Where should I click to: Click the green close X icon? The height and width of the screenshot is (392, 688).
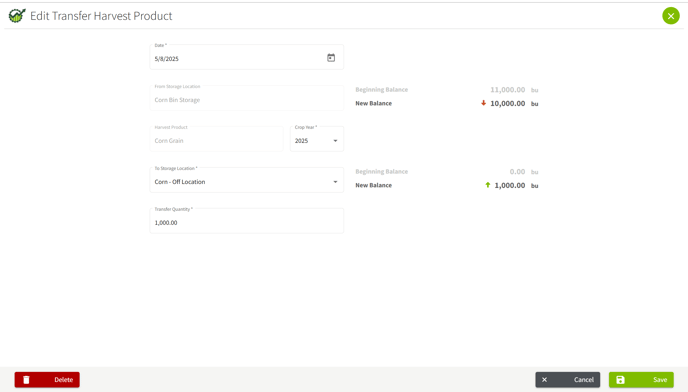(x=670, y=16)
